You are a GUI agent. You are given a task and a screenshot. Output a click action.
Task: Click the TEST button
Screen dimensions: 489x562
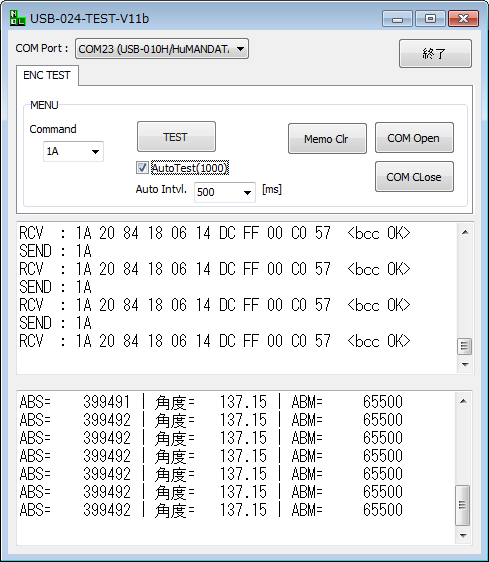[x=176, y=137]
